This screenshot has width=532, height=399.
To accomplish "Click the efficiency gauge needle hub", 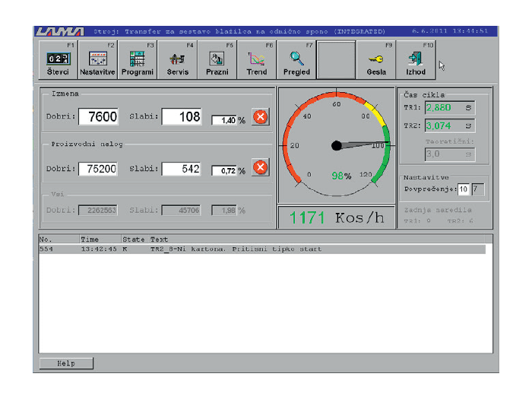I will (336, 146).
